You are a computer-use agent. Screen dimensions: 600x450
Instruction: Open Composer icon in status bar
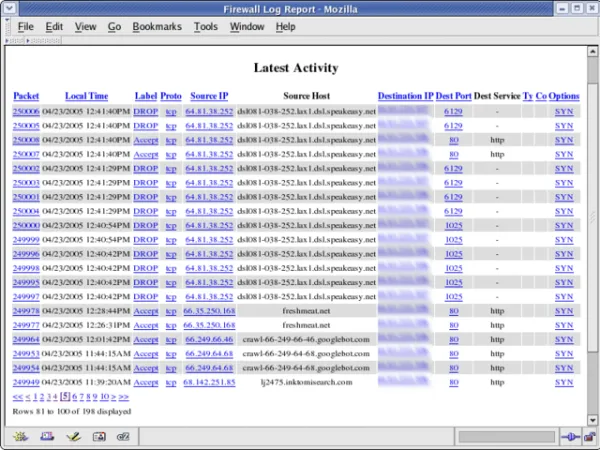click(x=73, y=436)
